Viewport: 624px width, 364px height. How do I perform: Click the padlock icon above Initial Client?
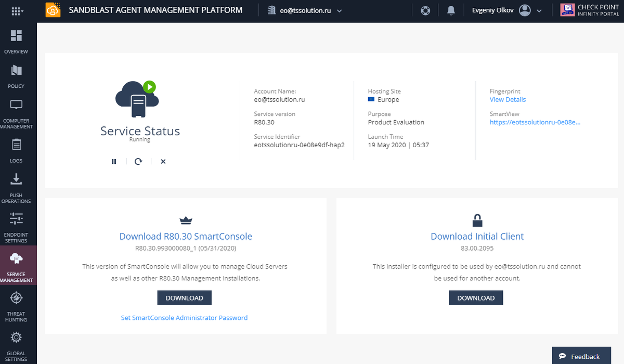477,220
